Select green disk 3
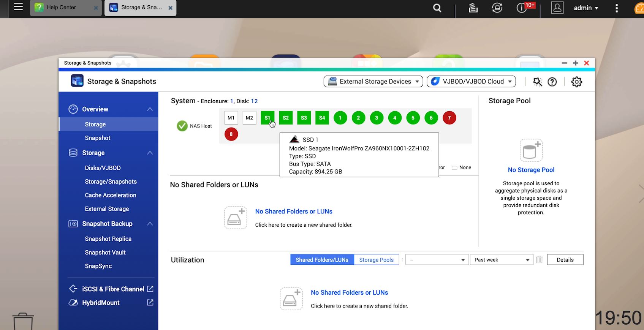This screenshot has height=330, width=644. tap(377, 118)
